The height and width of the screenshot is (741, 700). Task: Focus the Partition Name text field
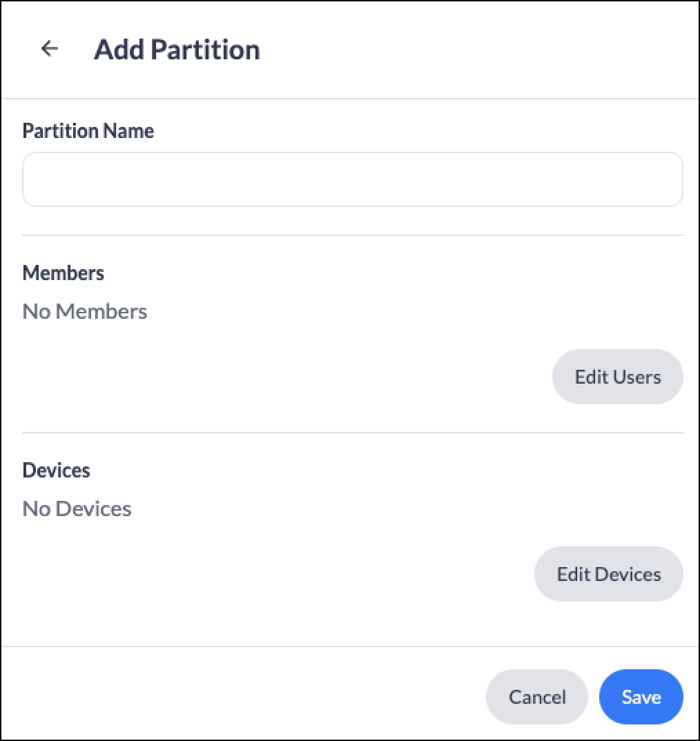[352, 179]
